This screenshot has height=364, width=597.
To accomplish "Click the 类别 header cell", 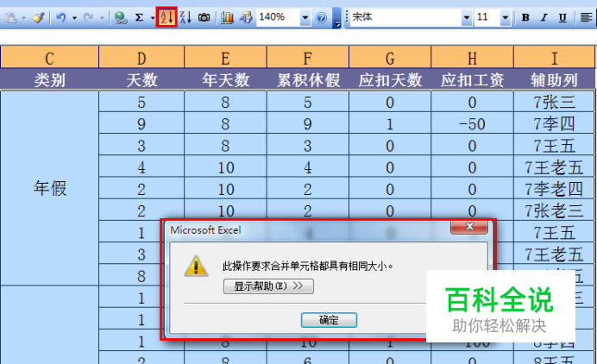I will pyautogui.click(x=49, y=80).
